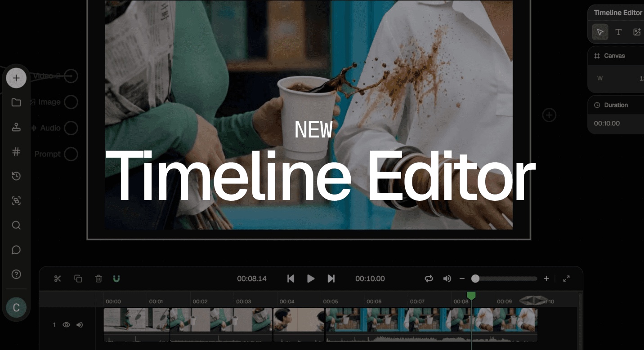Open the folder icon in left sidebar
The height and width of the screenshot is (350, 644).
coord(16,102)
